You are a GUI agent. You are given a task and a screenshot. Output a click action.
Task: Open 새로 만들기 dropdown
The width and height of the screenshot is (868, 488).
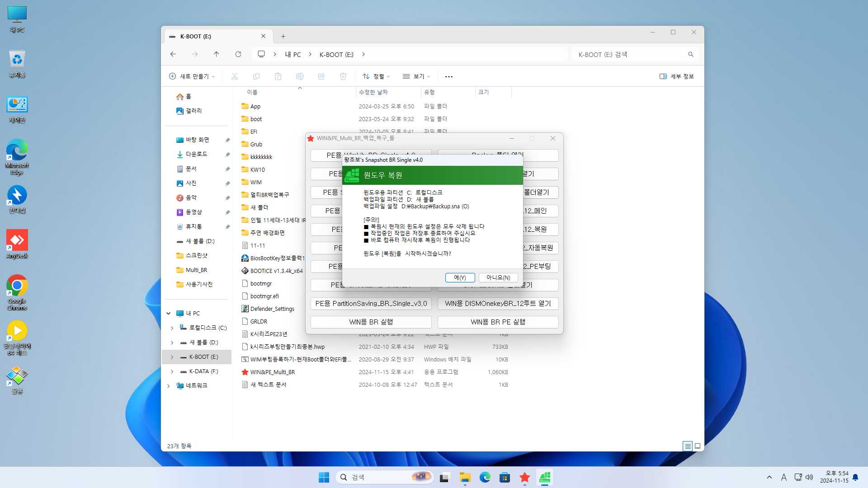(192, 76)
